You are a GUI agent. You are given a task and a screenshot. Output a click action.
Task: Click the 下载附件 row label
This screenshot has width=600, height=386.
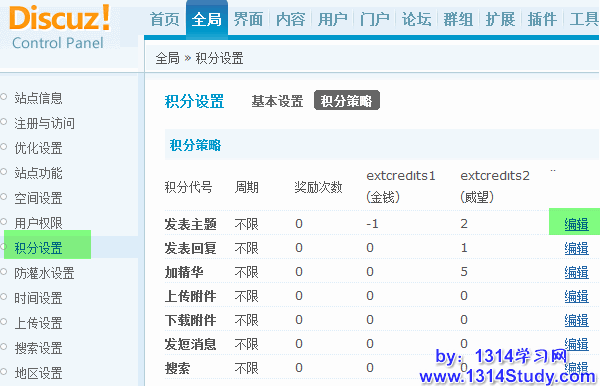pos(191,320)
